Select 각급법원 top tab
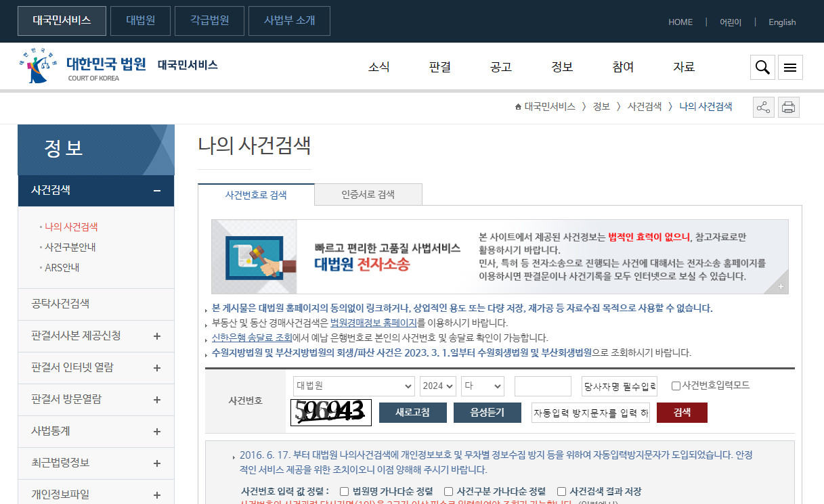The image size is (824, 504). pos(210,21)
